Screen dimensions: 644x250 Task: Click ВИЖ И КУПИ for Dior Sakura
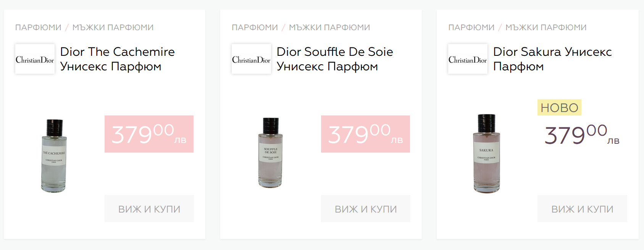click(582, 209)
